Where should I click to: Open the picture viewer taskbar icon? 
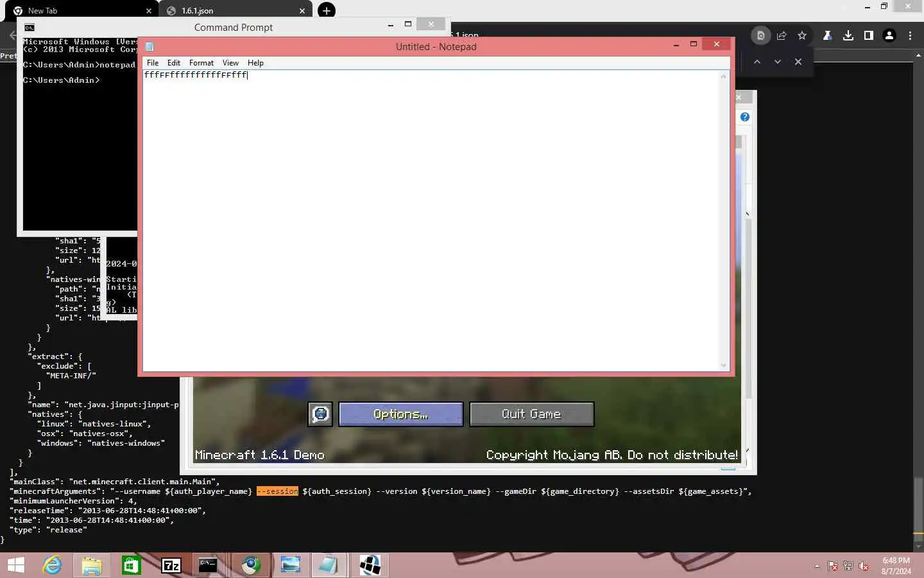(290, 565)
